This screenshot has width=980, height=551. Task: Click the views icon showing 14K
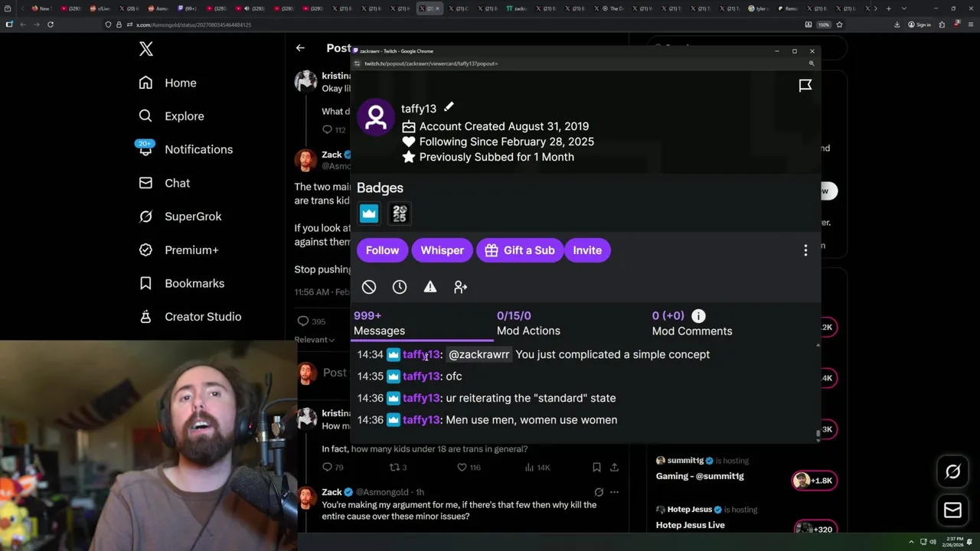[529, 467]
